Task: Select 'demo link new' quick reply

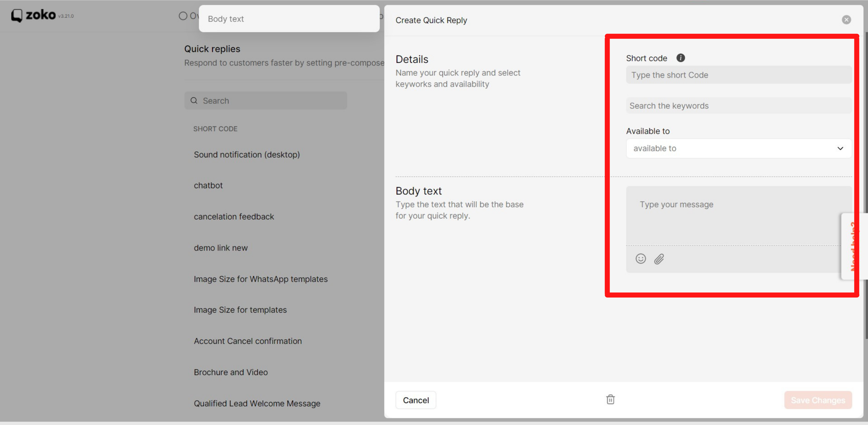Action: (x=221, y=248)
